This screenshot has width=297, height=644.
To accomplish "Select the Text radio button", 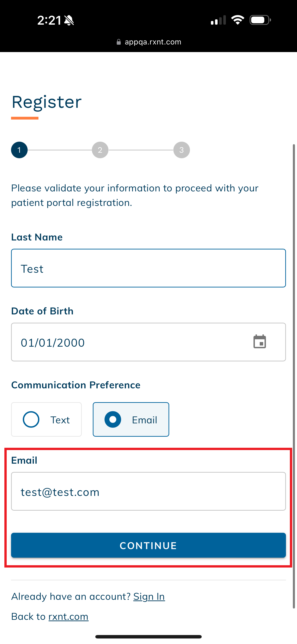I will coord(31,419).
